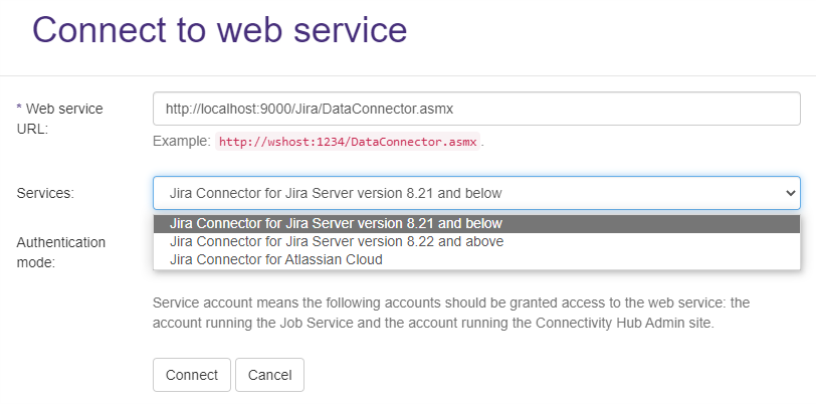The height and width of the screenshot is (404, 816).
Task: Click the 'Example:' helper text word
Action: point(181,141)
